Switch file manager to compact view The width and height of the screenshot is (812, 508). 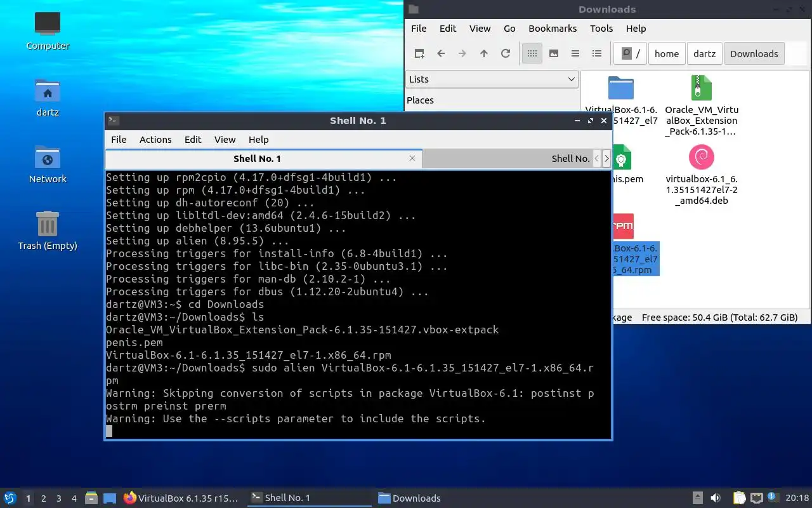tap(575, 54)
